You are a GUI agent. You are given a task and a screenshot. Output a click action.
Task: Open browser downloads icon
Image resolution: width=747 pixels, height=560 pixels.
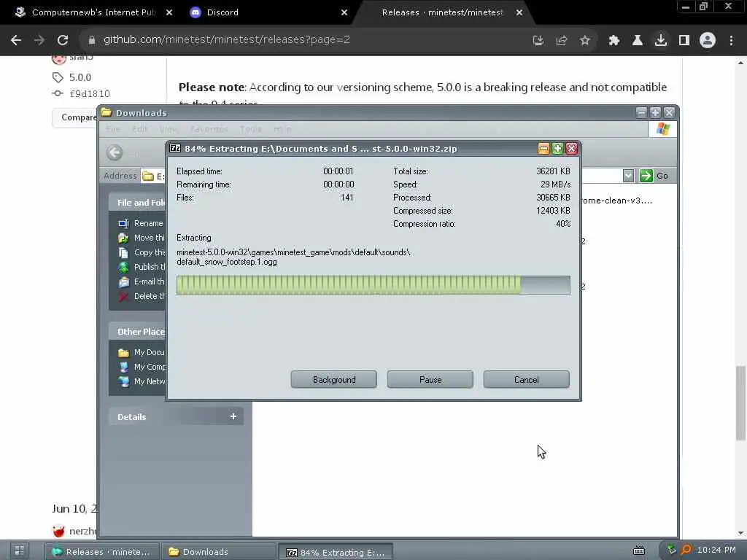[x=661, y=41]
